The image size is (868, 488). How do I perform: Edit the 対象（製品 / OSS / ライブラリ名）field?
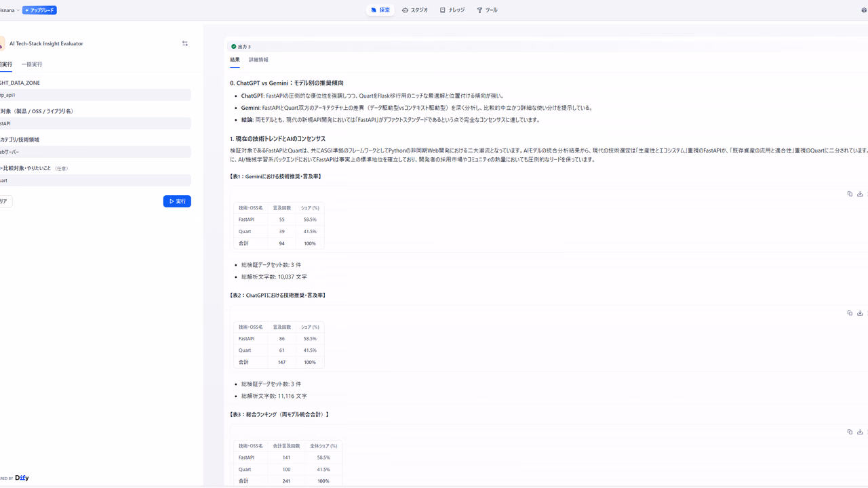95,123
